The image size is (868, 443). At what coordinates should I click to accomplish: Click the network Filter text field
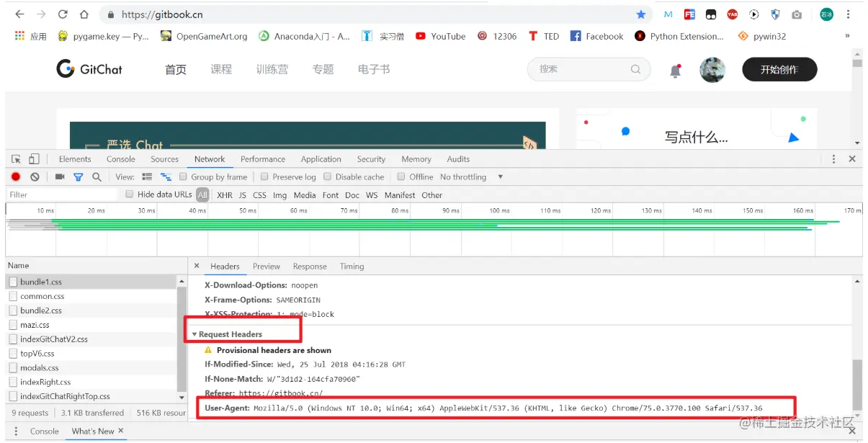click(x=62, y=194)
